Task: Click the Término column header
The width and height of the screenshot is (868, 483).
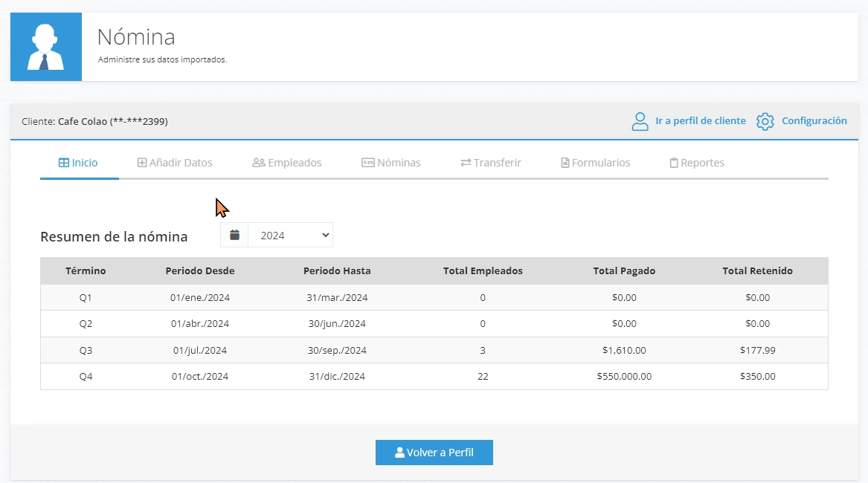Action: click(86, 270)
